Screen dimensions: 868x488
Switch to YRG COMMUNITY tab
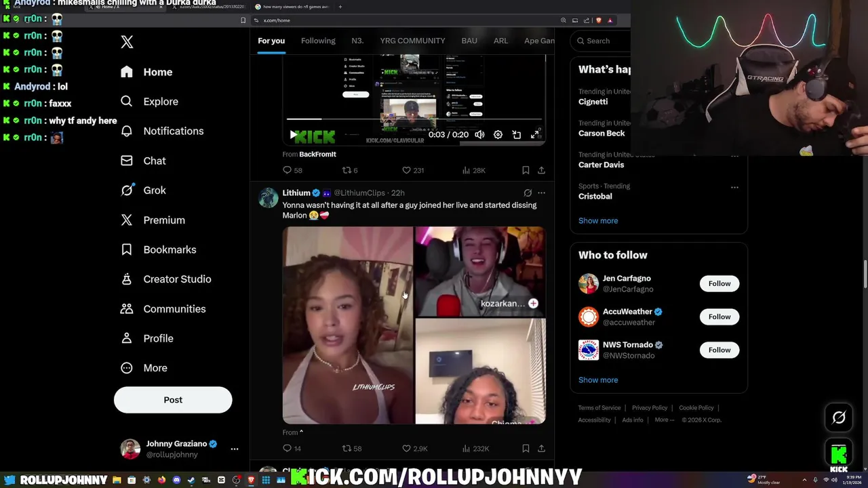coord(412,41)
